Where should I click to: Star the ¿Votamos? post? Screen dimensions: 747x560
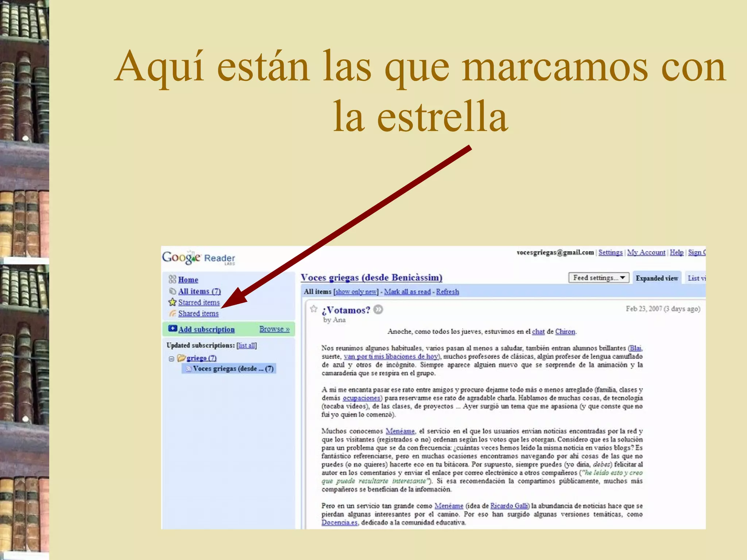pos(314,309)
